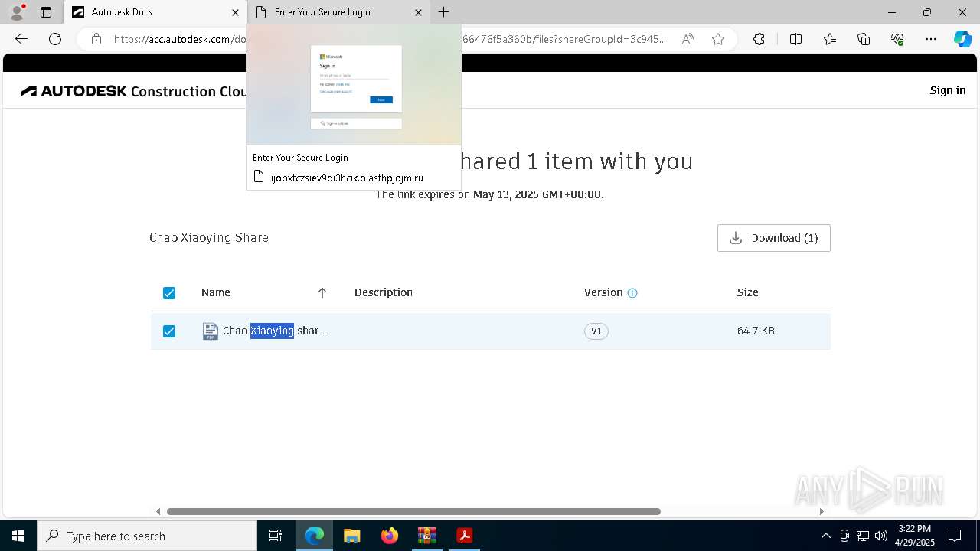Click the 64.7 KB size value
Screen dimensions: 980x551
click(x=756, y=331)
